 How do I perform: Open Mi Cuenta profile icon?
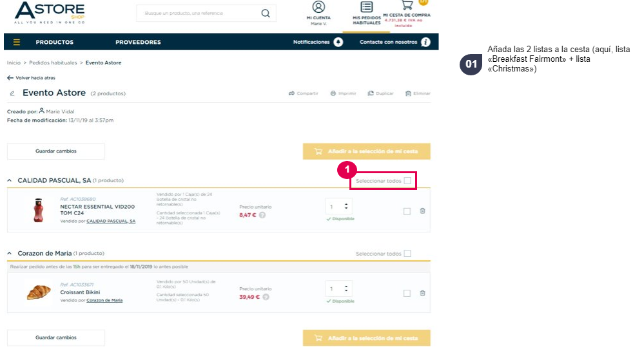(318, 7)
